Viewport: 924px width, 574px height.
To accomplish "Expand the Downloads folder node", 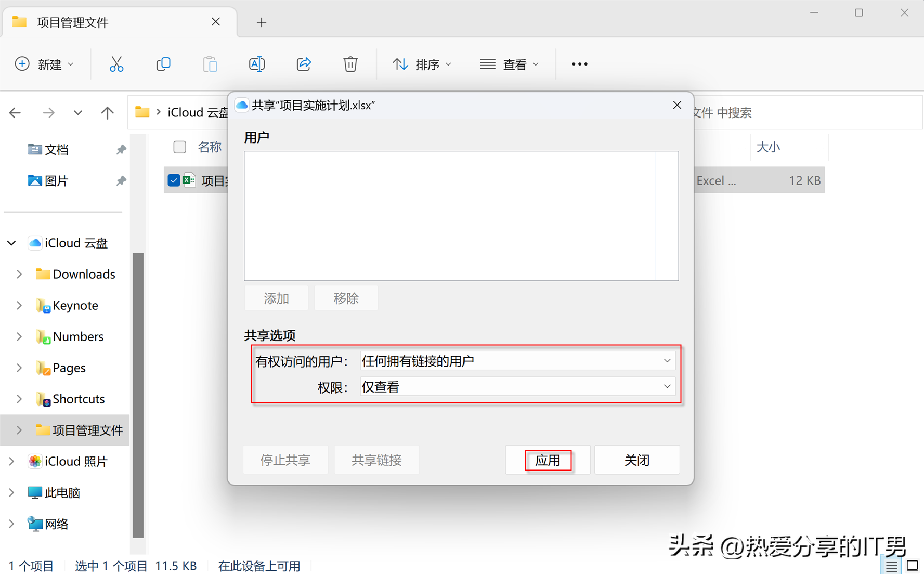I will [19, 274].
